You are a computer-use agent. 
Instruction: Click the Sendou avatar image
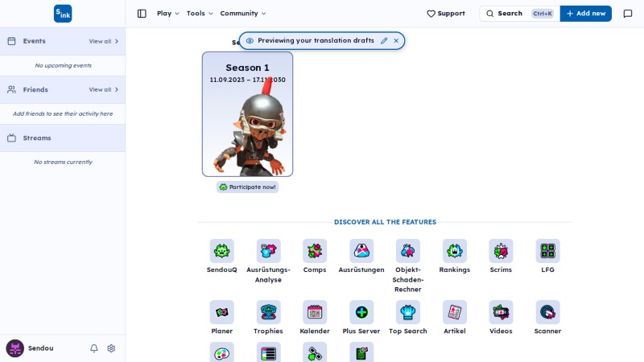pos(14,348)
